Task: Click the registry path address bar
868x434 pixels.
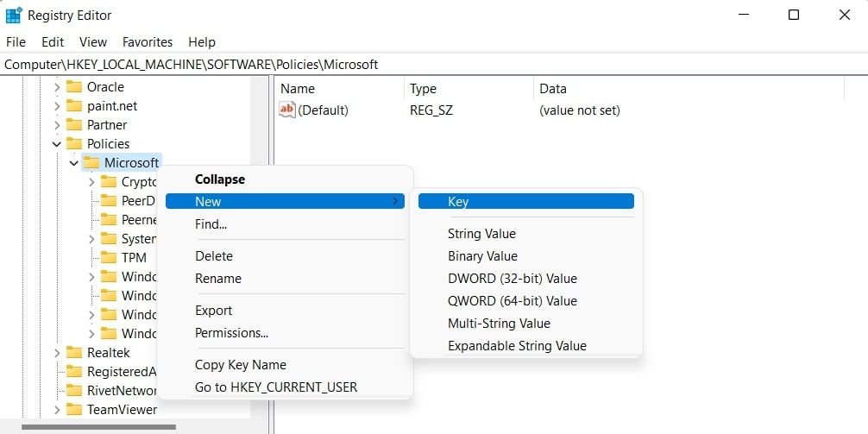Action: [431, 64]
